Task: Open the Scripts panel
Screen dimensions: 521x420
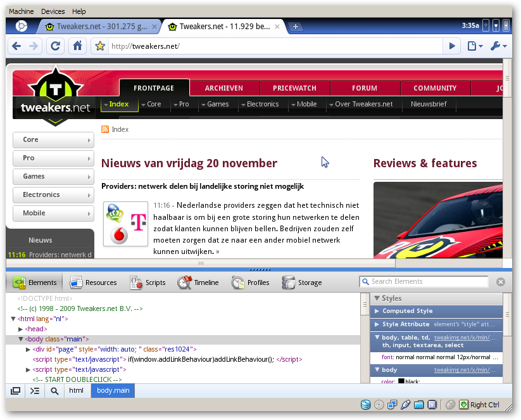Action: [x=148, y=283]
